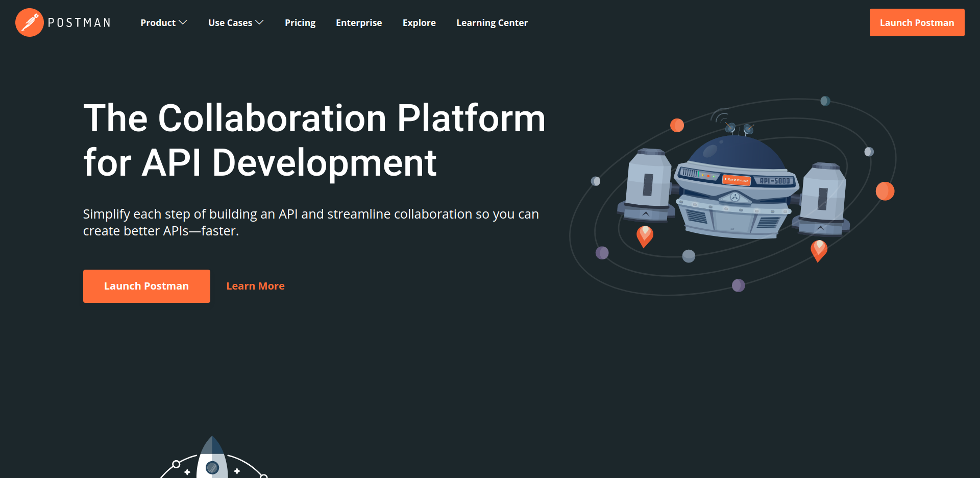Follow the Learn More link
980x478 pixels.
[255, 286]
